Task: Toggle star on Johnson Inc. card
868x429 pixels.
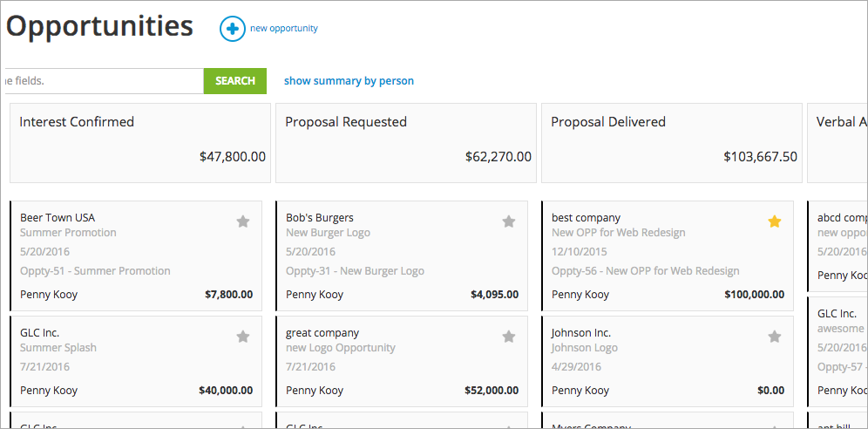Action: tap(775, 337)
